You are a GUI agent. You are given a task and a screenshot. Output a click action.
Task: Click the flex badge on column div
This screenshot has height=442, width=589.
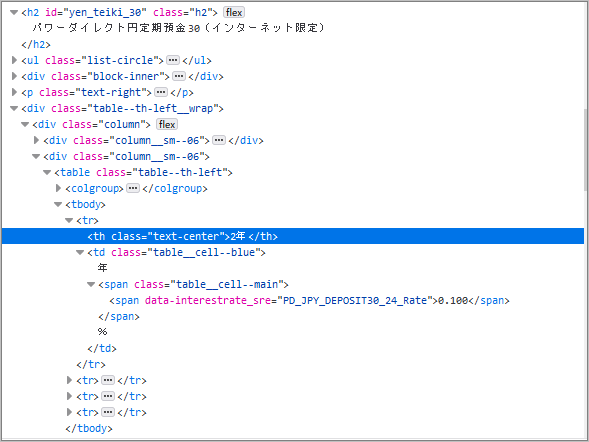(167, 124)
